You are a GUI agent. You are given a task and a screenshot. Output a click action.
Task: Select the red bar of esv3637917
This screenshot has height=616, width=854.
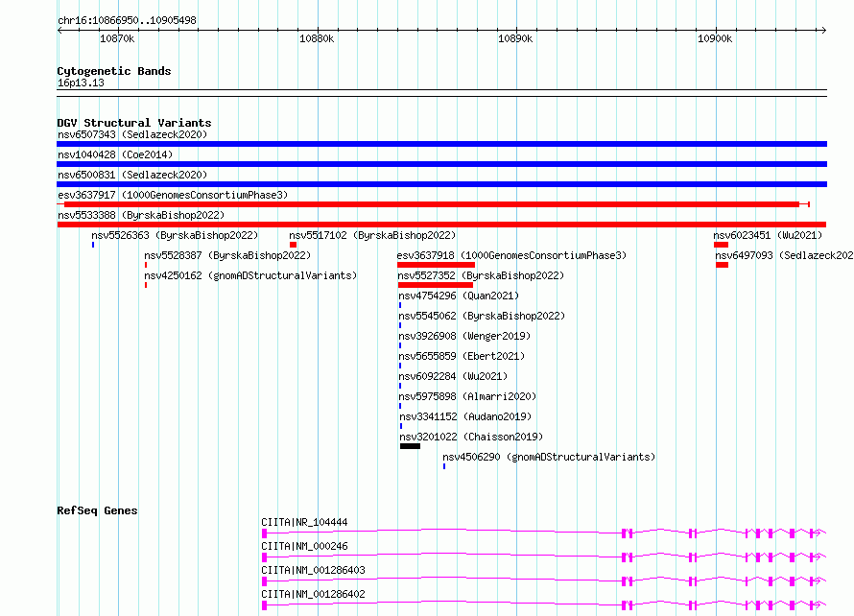point(432,204)
